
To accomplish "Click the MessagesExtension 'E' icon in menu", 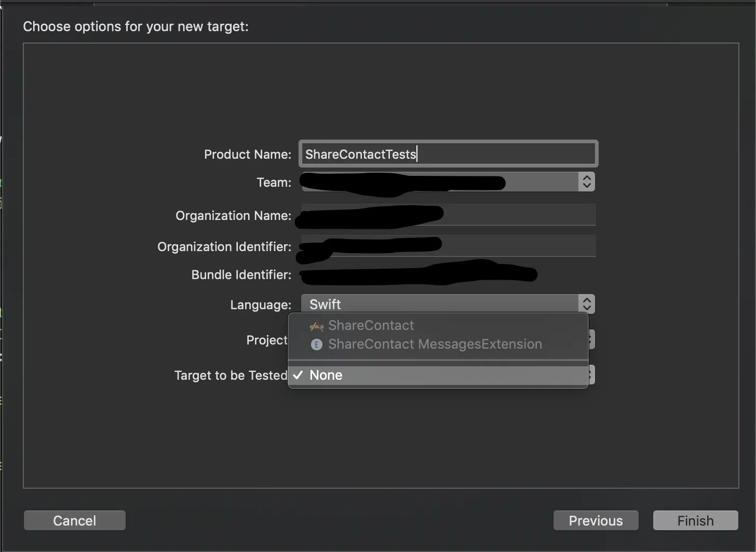I will tap(317, 344).
